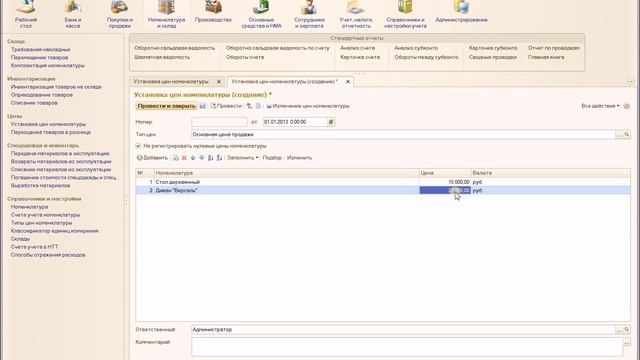Screen dimensions: 640x360
Task: Open the calendar picker for date field
Action: [331, 122]
